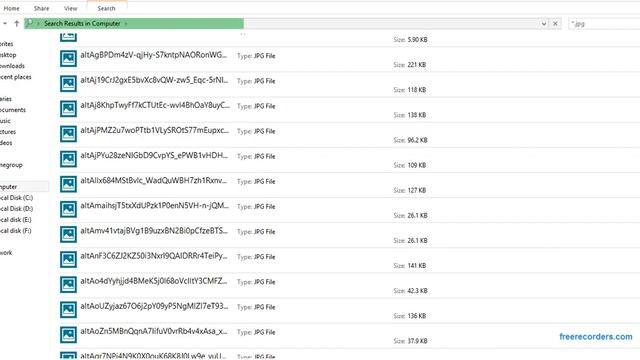This screenshot has width=640, height=360.
Task: Open Local disk (F:) in navigation pane
Action: (x=16, y=231)
